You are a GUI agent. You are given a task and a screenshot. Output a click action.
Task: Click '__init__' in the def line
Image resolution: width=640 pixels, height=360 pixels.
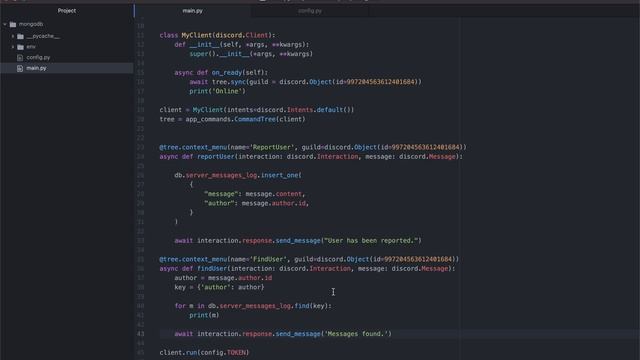pyautogui.click(x=205, y=44)
